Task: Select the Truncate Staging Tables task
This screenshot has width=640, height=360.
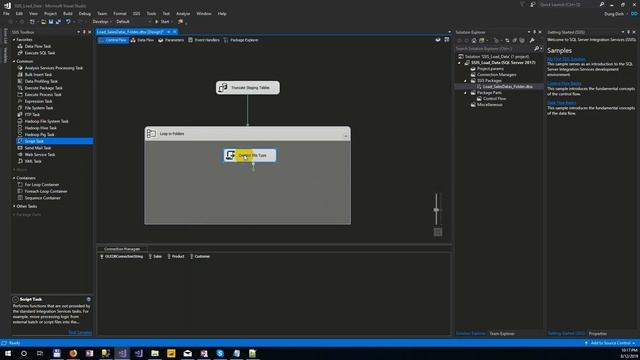Action: (248, 88)
